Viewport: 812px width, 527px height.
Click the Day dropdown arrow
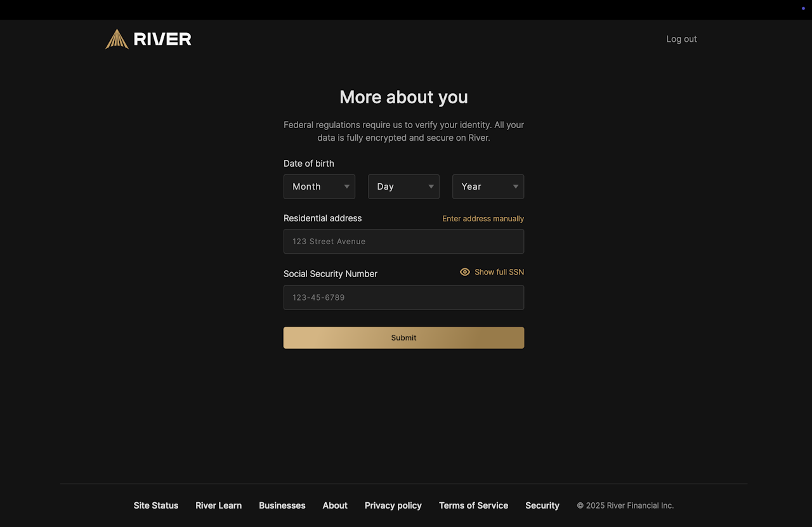click(x=431, y=187)
